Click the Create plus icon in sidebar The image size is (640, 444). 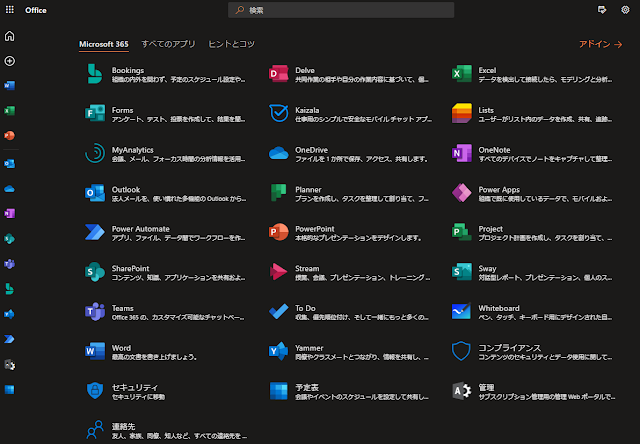coord(9,61)
